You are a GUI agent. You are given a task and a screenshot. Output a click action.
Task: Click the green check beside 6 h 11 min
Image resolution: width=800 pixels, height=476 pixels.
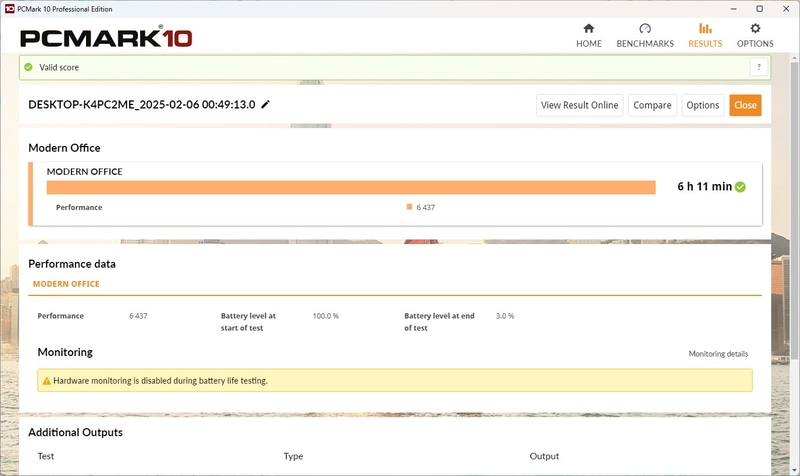point(740,187)
